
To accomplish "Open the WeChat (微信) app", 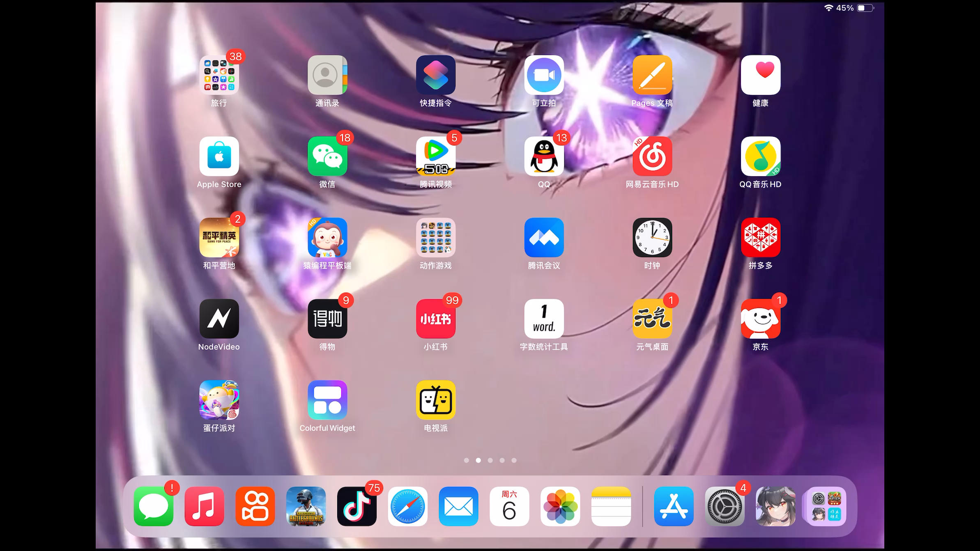I will pyautogui.click(x=327, y=156).
